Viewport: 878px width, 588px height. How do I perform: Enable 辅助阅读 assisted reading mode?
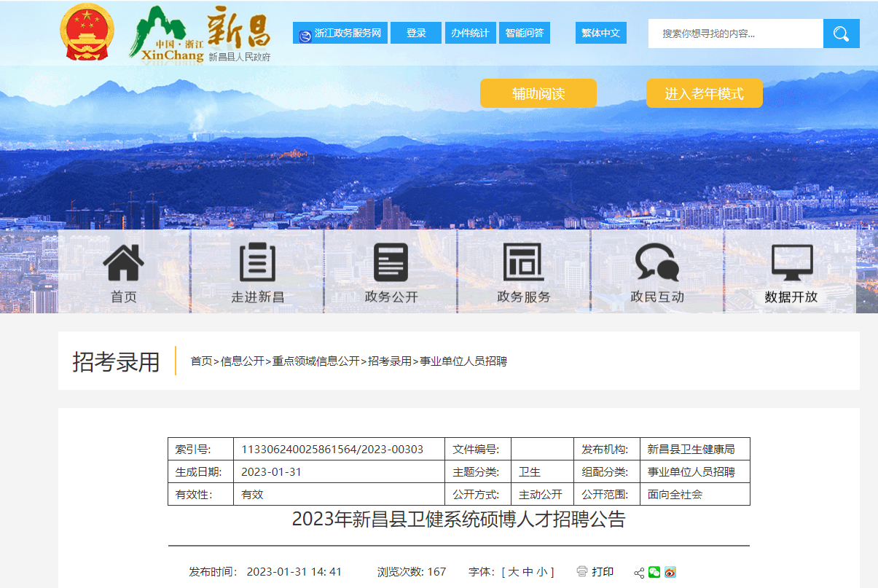(x=538, y=93)
